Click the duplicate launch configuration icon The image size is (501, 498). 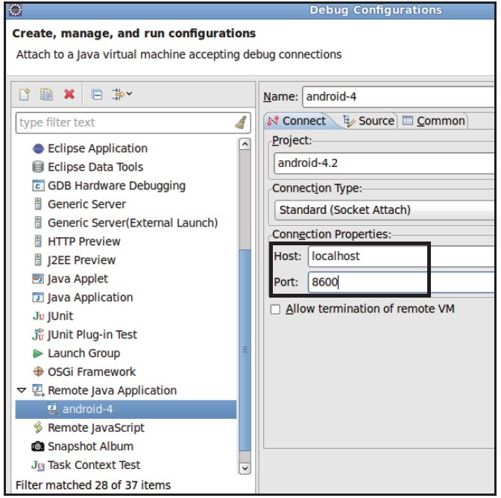(46, 95)
